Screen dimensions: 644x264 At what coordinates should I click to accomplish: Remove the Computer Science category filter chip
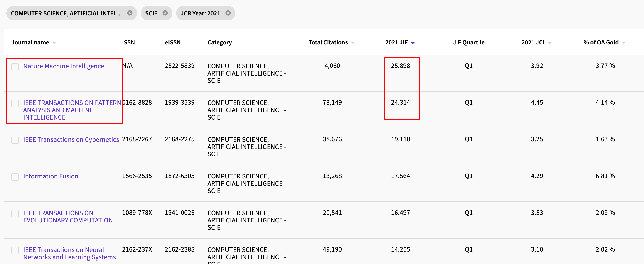pos(130,13)
